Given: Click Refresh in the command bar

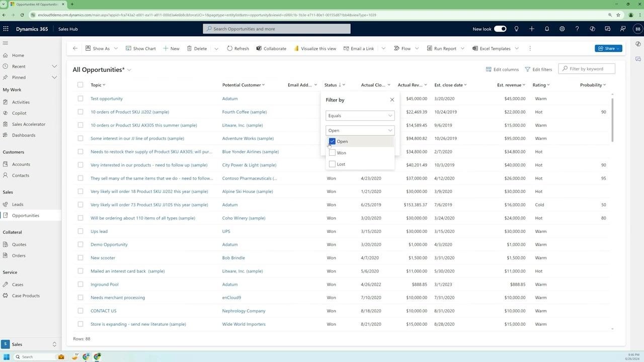Looking at the screenshot, I should tap(237, 48).
